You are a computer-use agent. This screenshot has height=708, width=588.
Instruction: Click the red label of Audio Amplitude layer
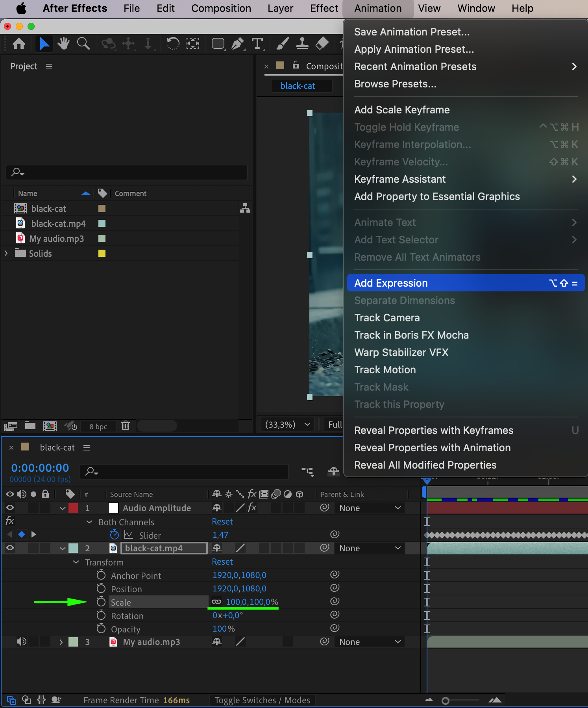pyautogui.click(x=73, y=508)
